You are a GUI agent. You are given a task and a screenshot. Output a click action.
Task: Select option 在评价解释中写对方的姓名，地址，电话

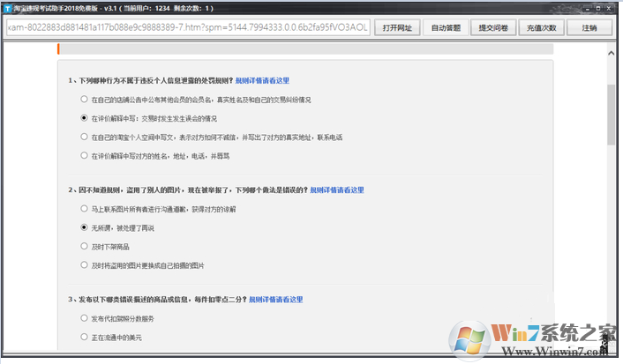[x=84, y=156]
